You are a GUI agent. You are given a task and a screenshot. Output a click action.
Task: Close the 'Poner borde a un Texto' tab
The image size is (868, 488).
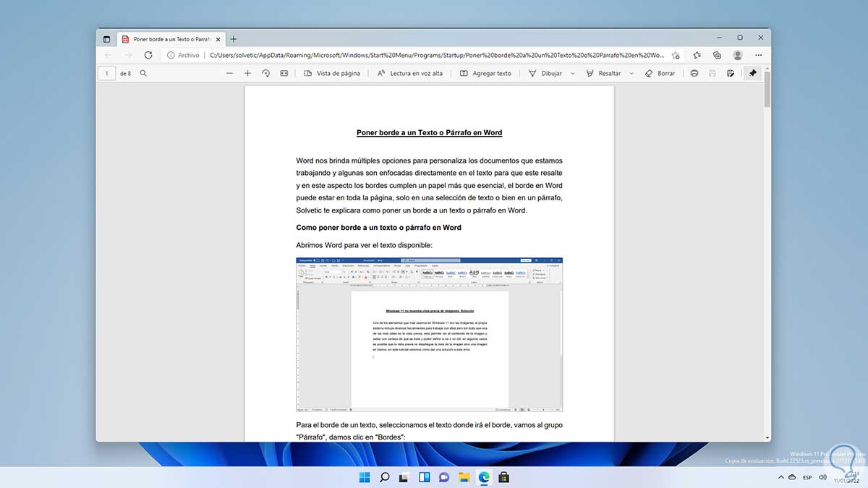coord(218,39)
